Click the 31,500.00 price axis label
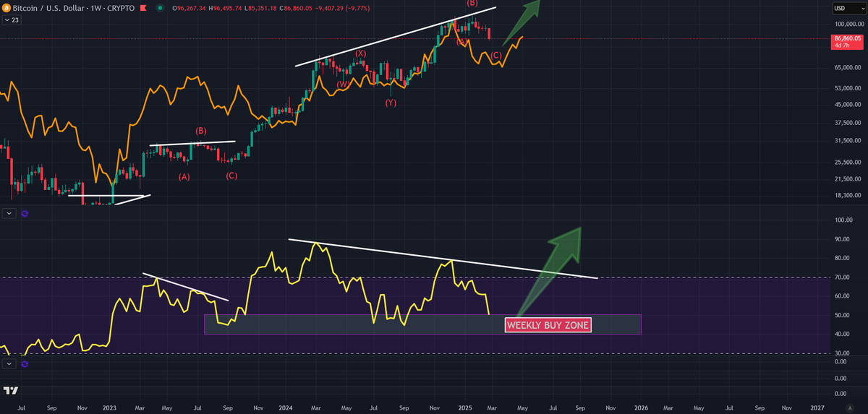The width and height of the screenshot is (868, 414). pyautogui.click(x=849, y=140)
